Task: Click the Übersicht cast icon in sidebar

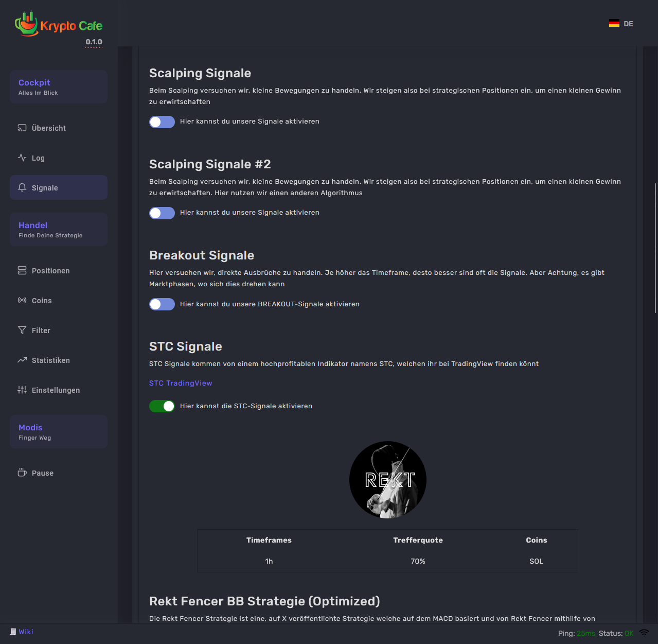Action: [x=22, y=128]
